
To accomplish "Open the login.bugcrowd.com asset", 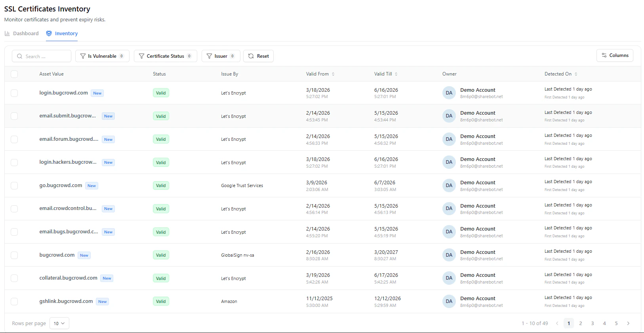I will [63, 93].
